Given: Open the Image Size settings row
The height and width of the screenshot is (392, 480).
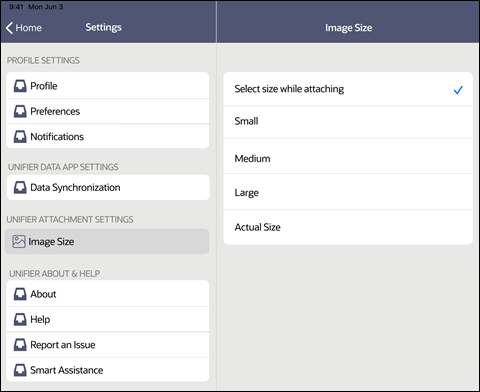Looking at the screenshot, I should (x=107, y=241).
